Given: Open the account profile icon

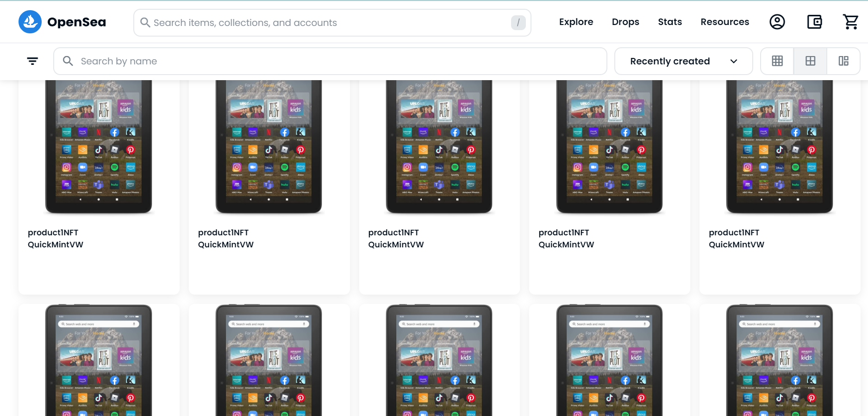Looking at the screenshot, I should pos(777,22).
